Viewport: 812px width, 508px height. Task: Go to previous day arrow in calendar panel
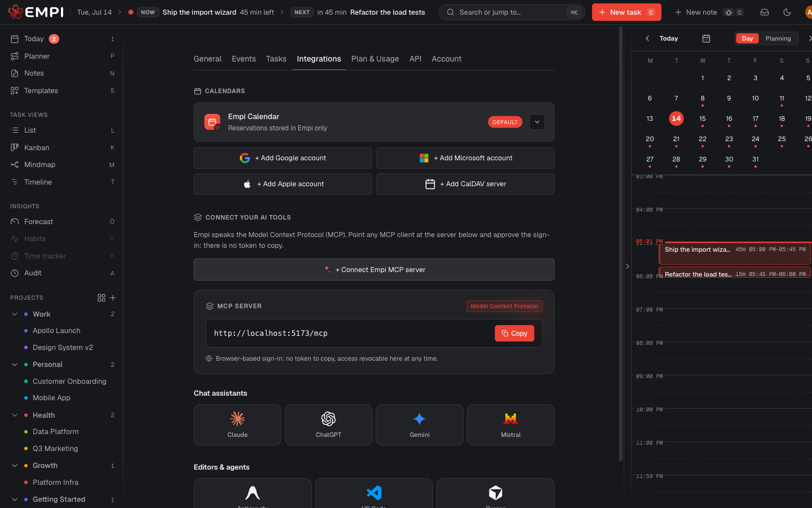coord(647,38)
